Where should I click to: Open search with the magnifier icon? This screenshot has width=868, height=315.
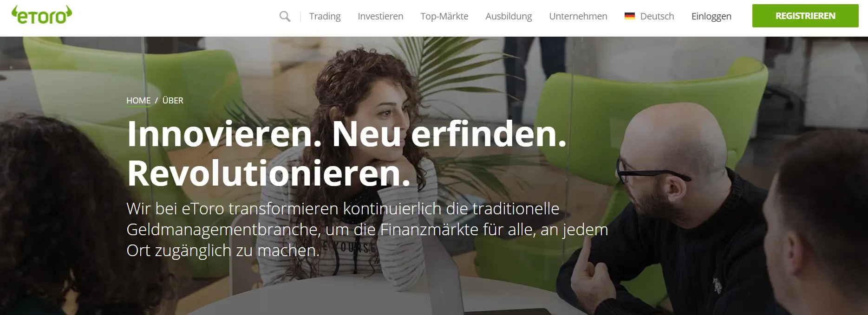coord(285,17)
